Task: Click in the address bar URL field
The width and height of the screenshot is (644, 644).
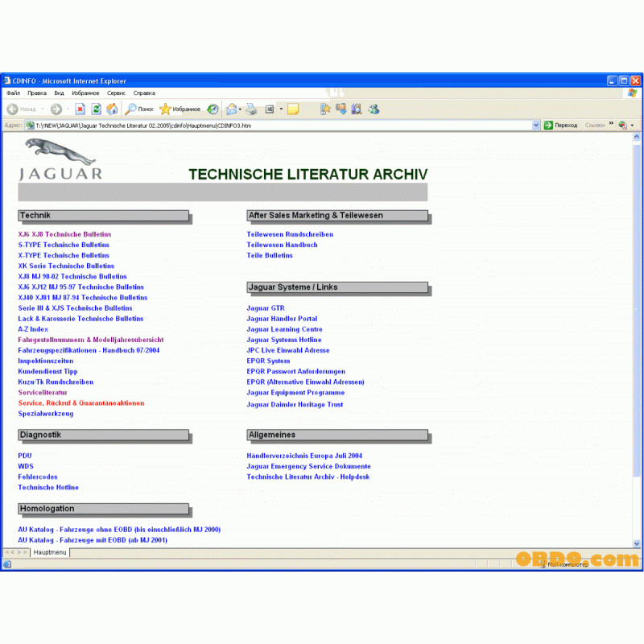Action: click(282, 125)
